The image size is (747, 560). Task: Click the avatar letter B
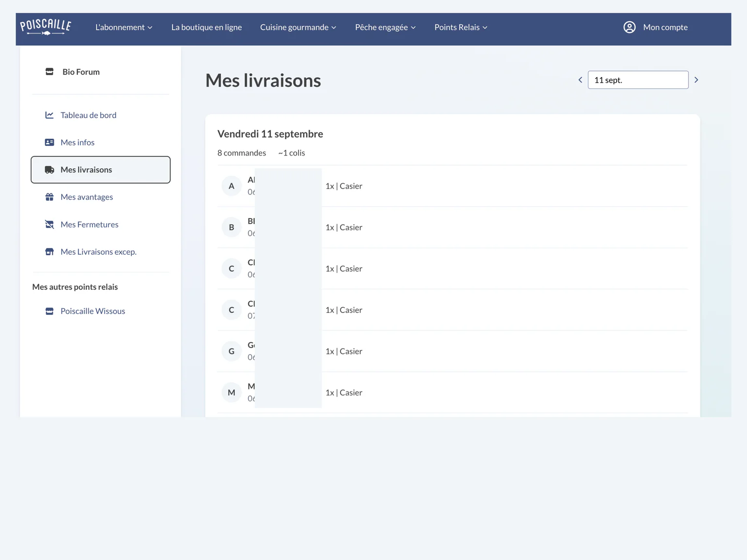click(231, 227)
